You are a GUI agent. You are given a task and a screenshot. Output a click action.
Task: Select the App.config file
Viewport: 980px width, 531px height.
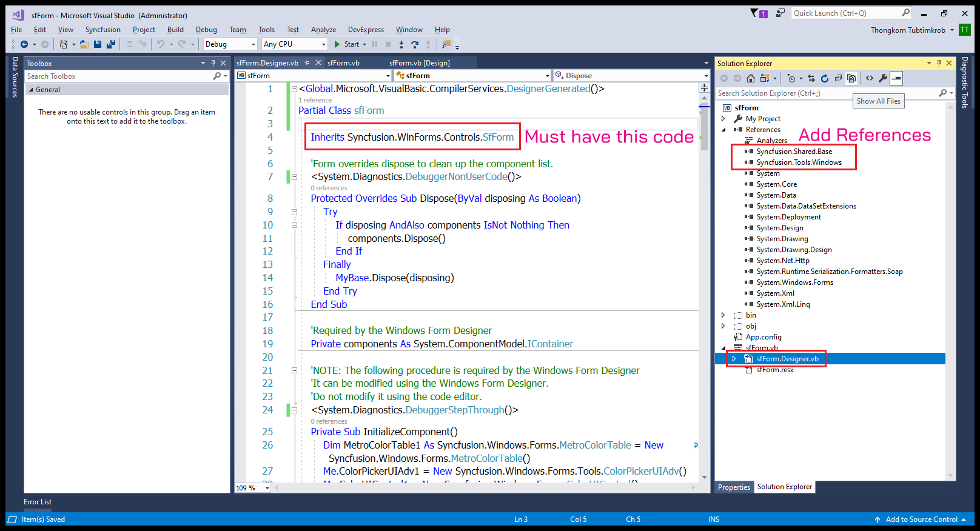(764, 337)
